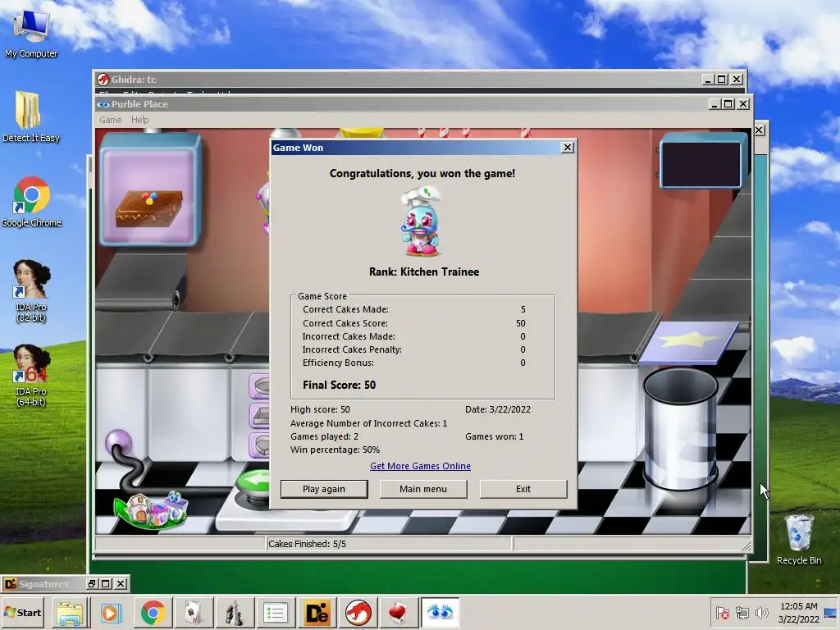Click the Final Score: 50 text

pyautogui.click(x=339, y=385)
